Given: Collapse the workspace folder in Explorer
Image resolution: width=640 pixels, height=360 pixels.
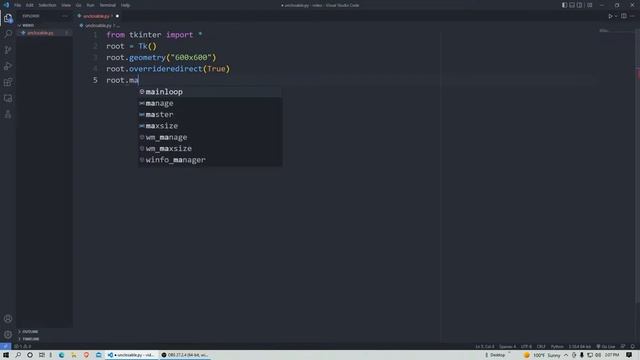Looking at the screenshot, I should 44,25.
